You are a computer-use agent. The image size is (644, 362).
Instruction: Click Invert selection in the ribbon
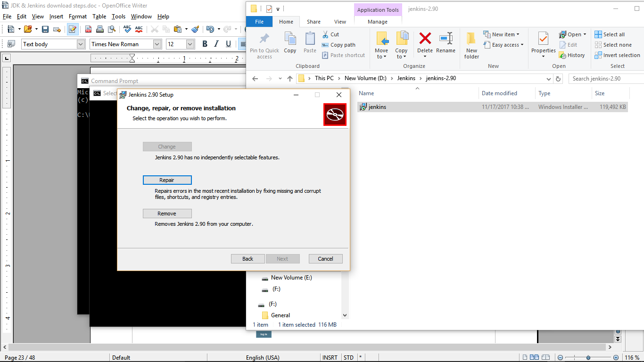click(x=618, y=55)
